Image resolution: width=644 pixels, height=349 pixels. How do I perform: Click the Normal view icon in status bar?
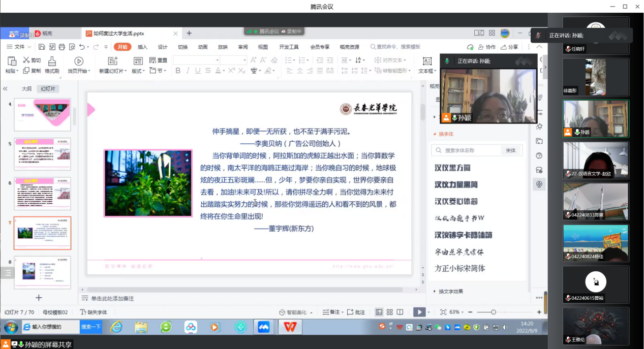[x=379, y=312]
